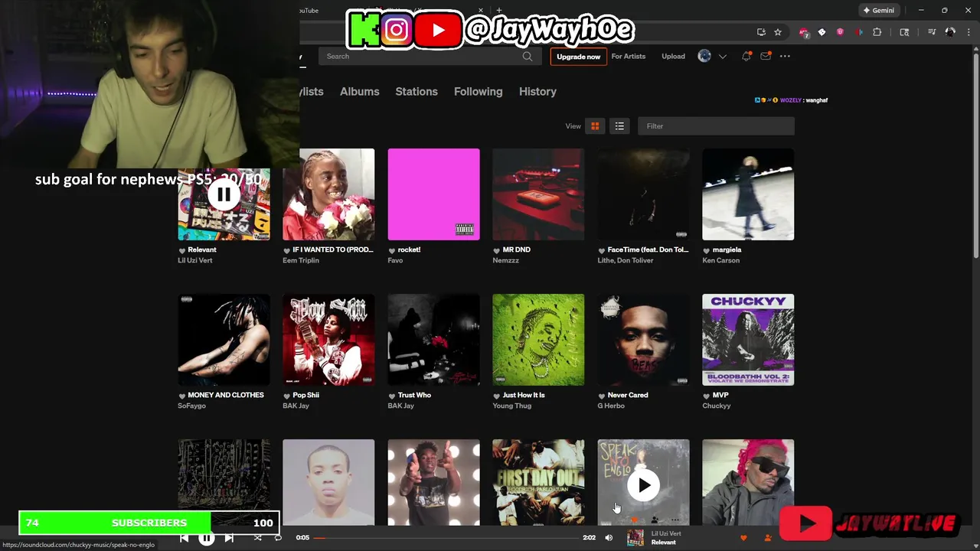Open the Chuckyy MVP cover thumbnail
The image size is (980, 551).
click(x=748, y=340)
